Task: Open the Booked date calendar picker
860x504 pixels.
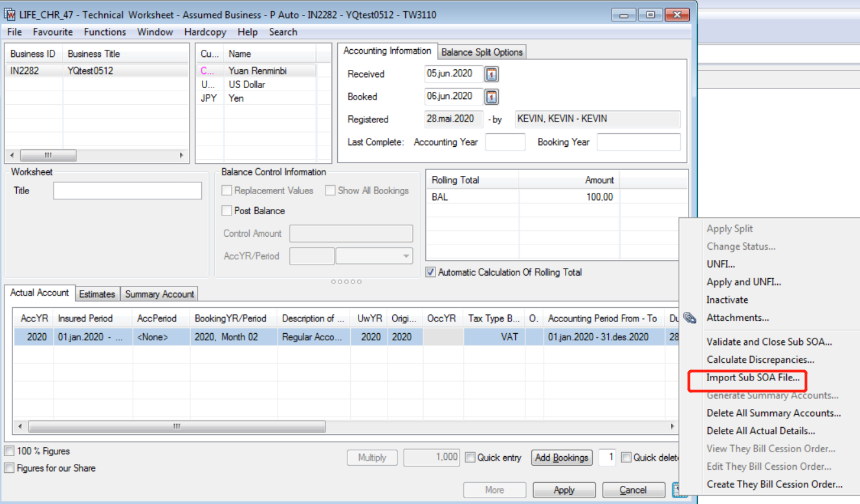Action: click(x=492, y=97)
